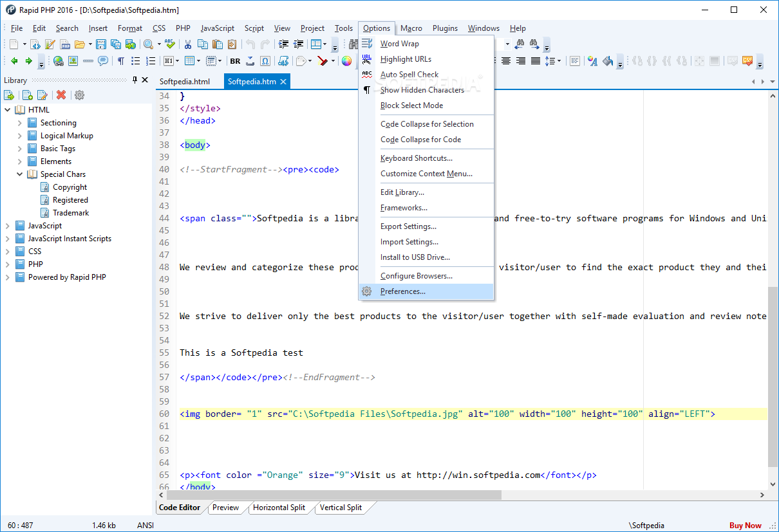779x532 pixels.
Task: Switch to the Horizontal Split tab
Action: pyautogui.click(x=279, y=508)
